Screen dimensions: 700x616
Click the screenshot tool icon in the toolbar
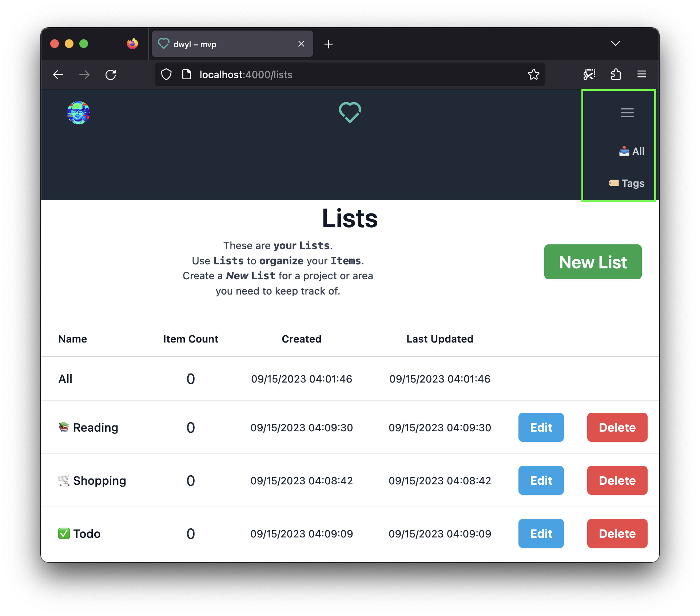click(589, 74)
